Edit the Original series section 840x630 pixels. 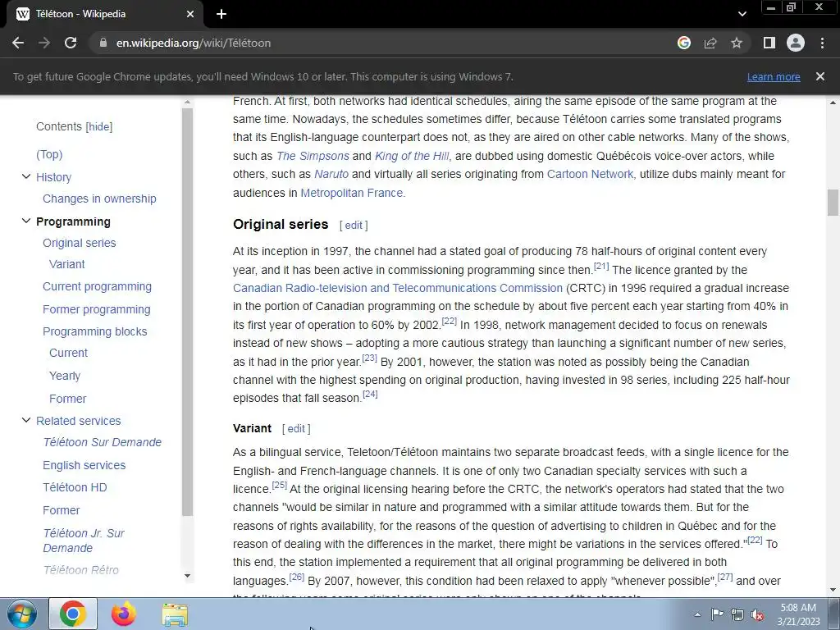tap(354, 226)
